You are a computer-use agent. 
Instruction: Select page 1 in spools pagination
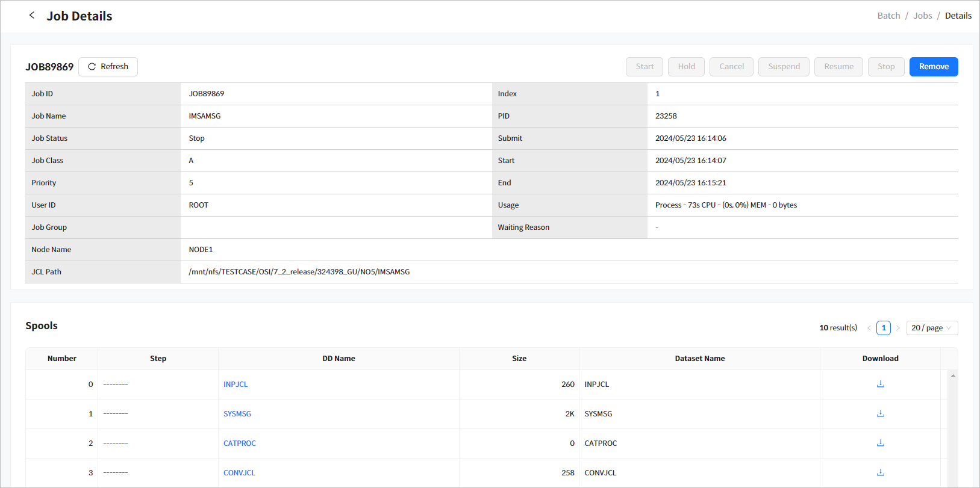click(x=883, y=328)
